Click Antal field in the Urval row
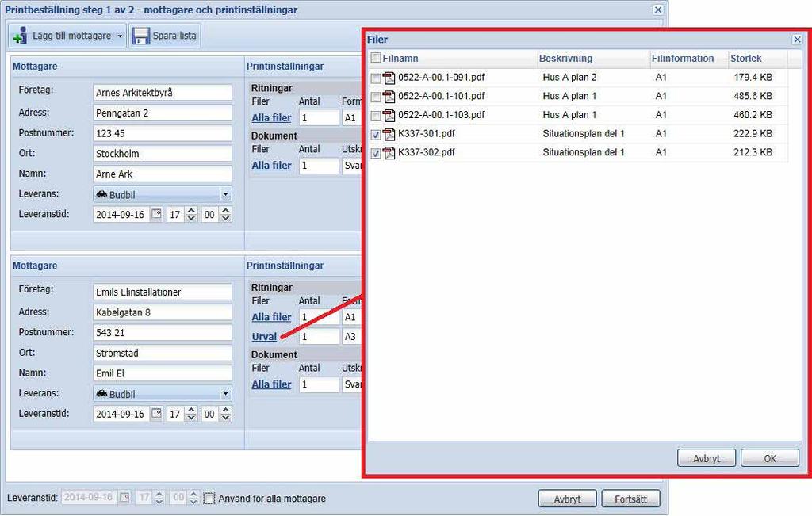The width and height of the screenshot is (812, 516). pos(319,337)
